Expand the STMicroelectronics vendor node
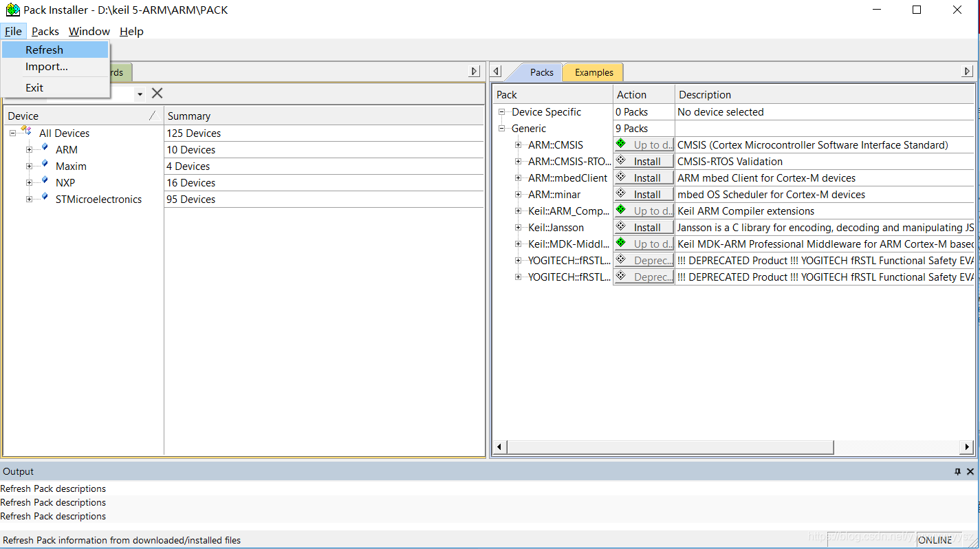 pos(29,200)
